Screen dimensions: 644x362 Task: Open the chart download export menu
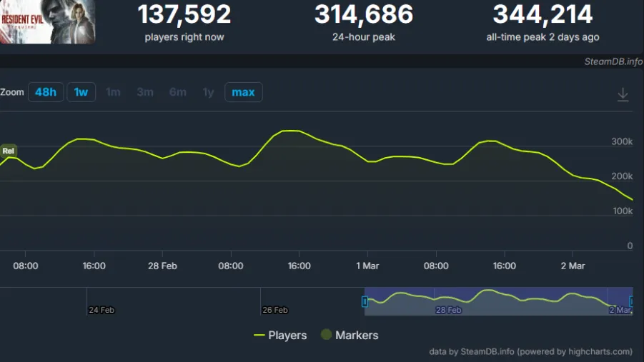[x=623, y=94]
